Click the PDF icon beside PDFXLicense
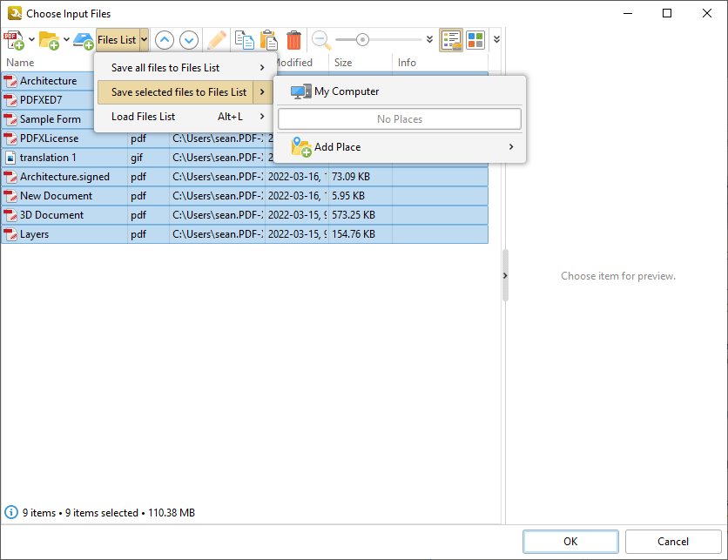 pos(10,138)
